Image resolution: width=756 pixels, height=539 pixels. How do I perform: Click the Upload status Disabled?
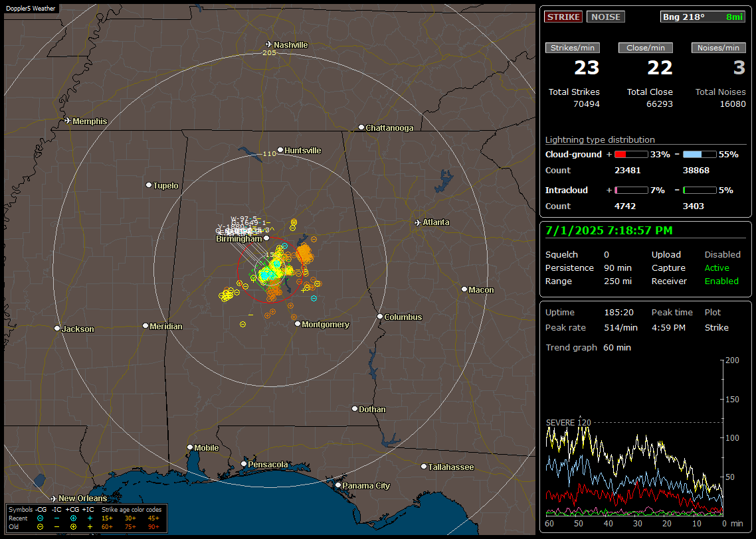pyautogui.click(x=722, y=254)
